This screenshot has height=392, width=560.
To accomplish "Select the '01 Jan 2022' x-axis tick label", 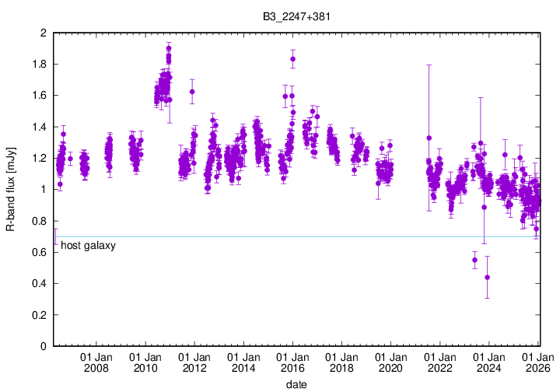I will pyautogui.click(x=439, y=362).
